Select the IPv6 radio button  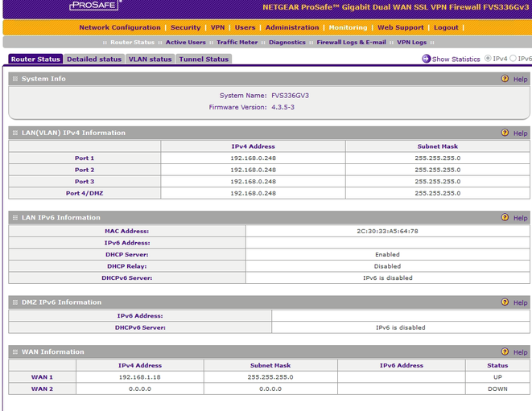[x=513, y=59]
